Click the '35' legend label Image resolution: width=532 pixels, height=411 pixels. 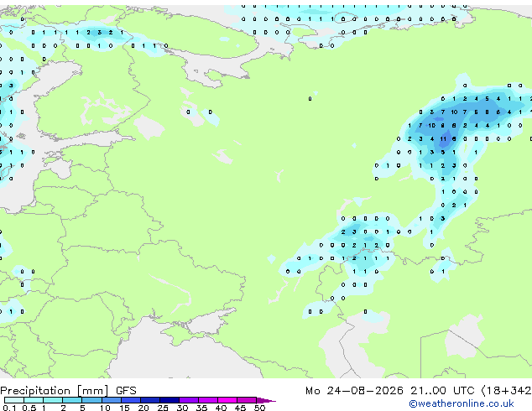pyautogui.click(x=201, y=408)
